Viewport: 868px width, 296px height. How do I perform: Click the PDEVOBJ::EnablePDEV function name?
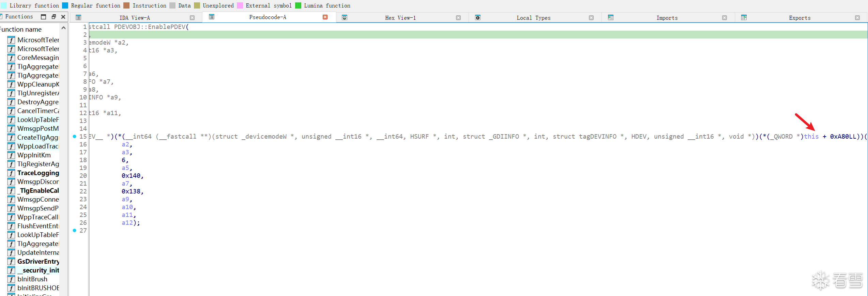tap(150, 27)
